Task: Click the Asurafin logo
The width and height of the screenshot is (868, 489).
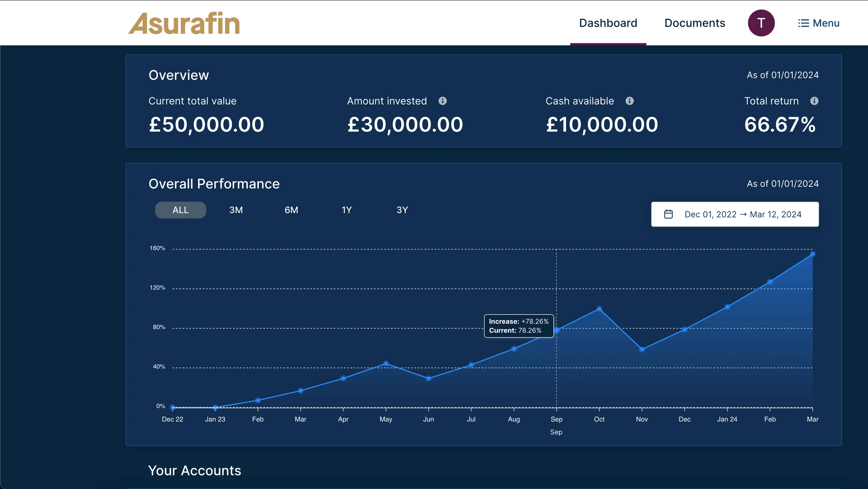Action: [184, 23]
